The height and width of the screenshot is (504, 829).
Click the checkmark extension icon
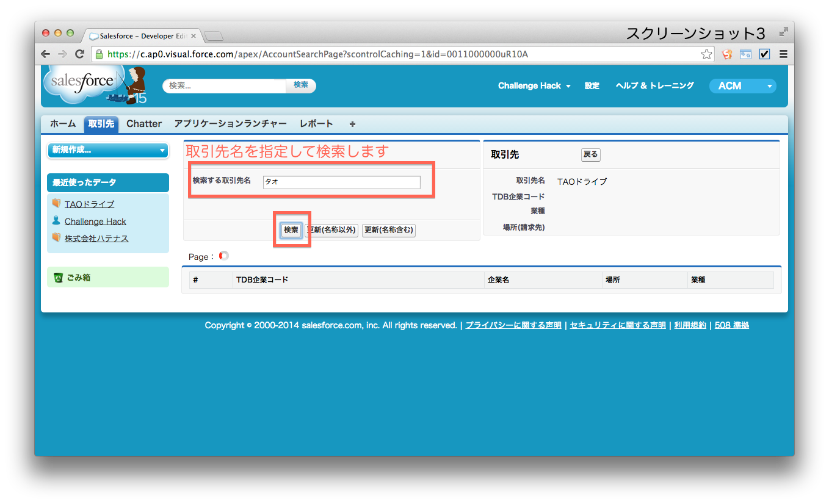764,54
